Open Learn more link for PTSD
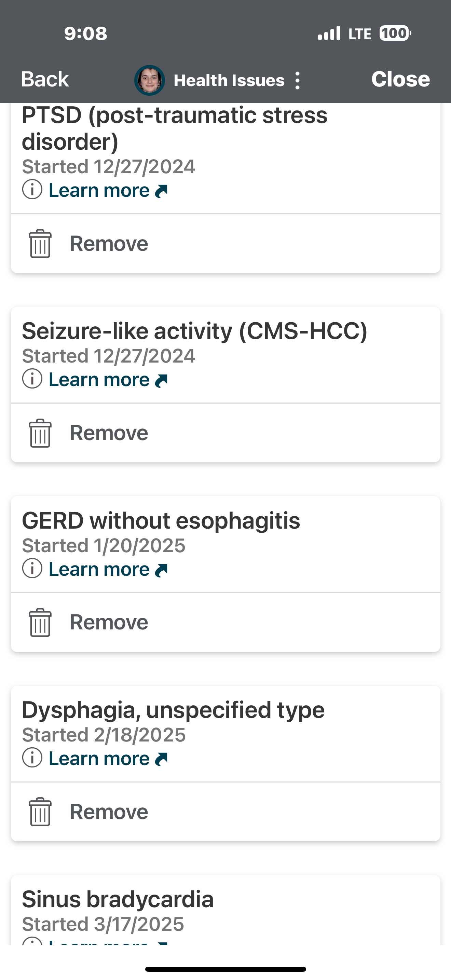Image resolution: width=451 pixels, height=980 pixels. click(x=108, y=190)
